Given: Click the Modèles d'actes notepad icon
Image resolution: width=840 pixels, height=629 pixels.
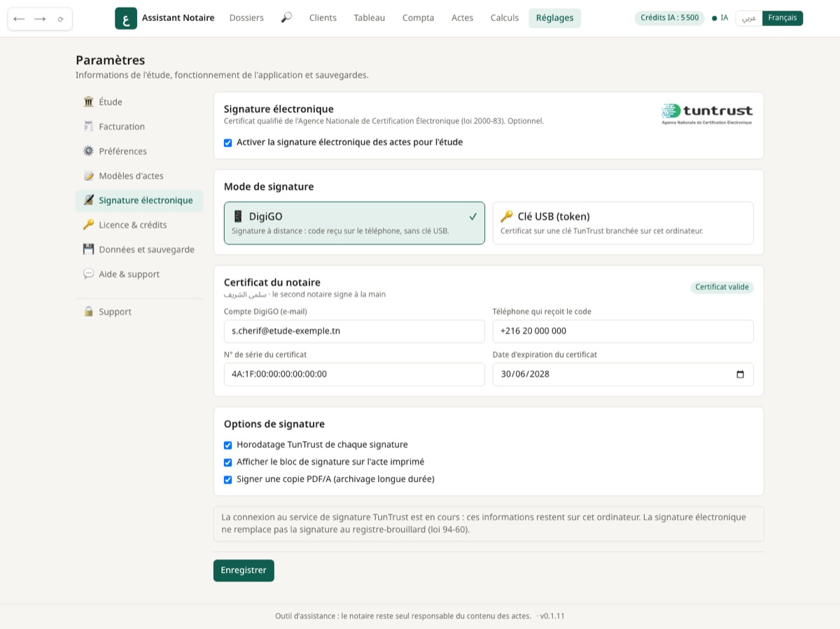Looking at the screenshot, I should tap(88, 176).
